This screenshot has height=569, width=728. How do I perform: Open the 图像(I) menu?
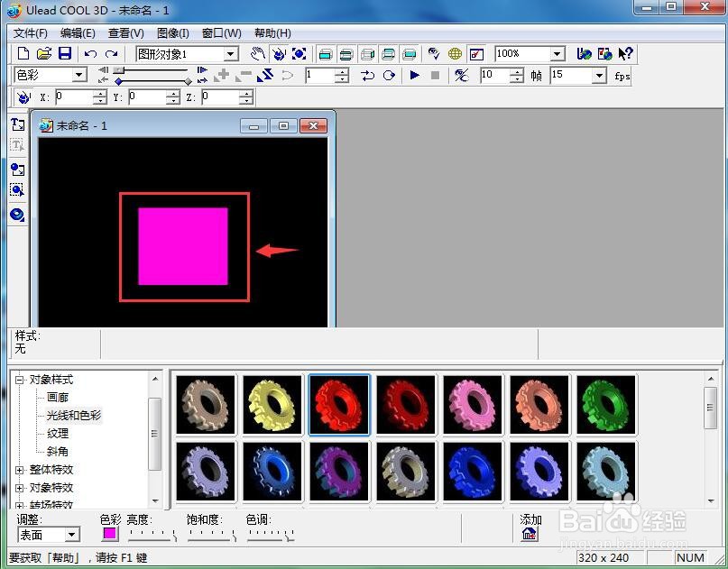[172, 33]
